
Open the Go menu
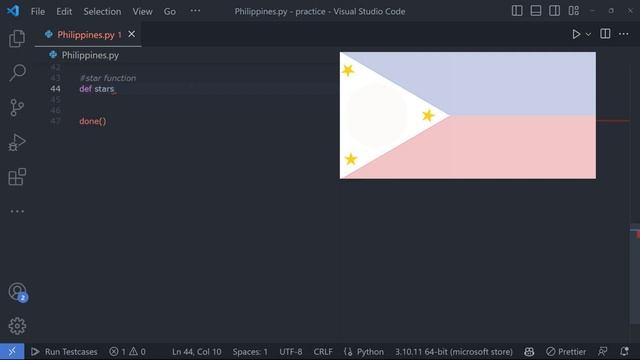click(x=170, y=11)
